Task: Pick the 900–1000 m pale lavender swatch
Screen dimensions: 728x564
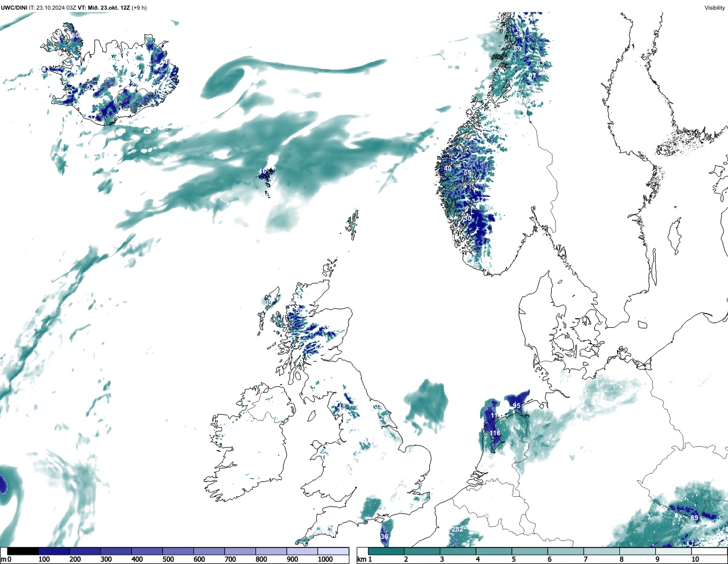Action: click(302, 551)
